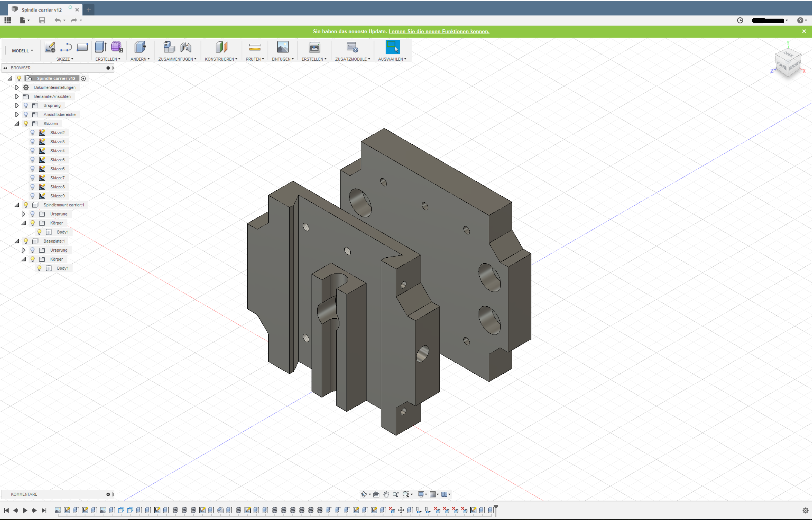Collapse the Skizzen folder
Image resolution: width=812 pixels, height=520 pixels.
tap(17, 124)
